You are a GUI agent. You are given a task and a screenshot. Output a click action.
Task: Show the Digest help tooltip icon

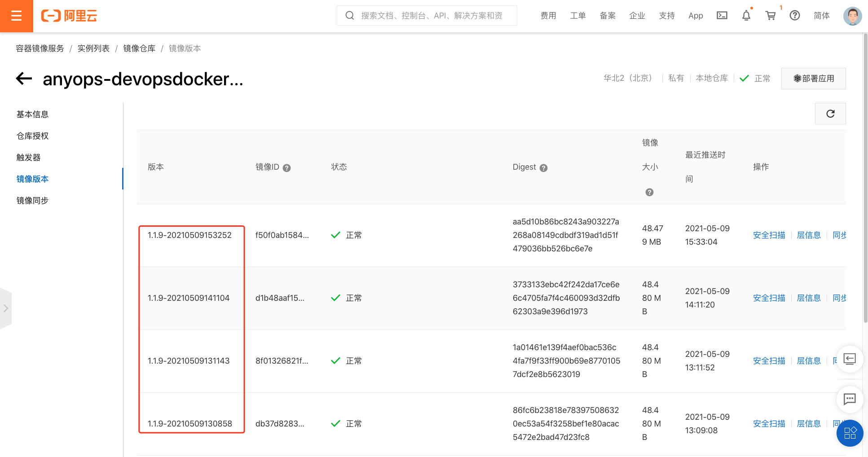[x=543, y=168]
